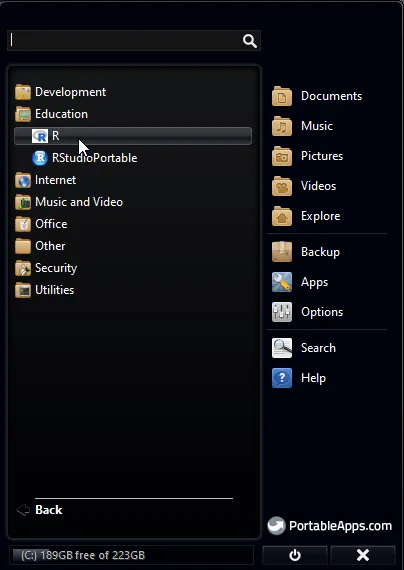Viewport: 404px width, 570px height.
Task: Open the Apps wrench icon
Action: tap(282, 282)
